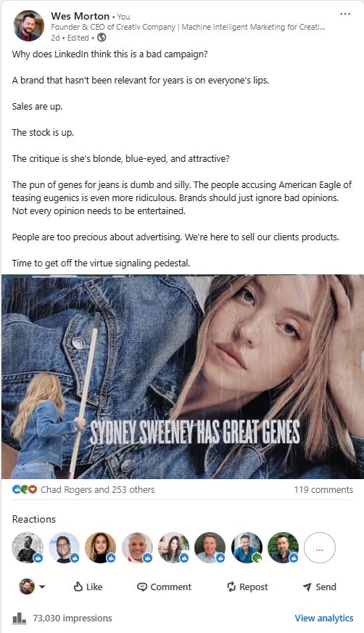Screen dimensions: 364x633
Task: Show more reactions with the ellipsis circle
Action: (x=320, y=548)
